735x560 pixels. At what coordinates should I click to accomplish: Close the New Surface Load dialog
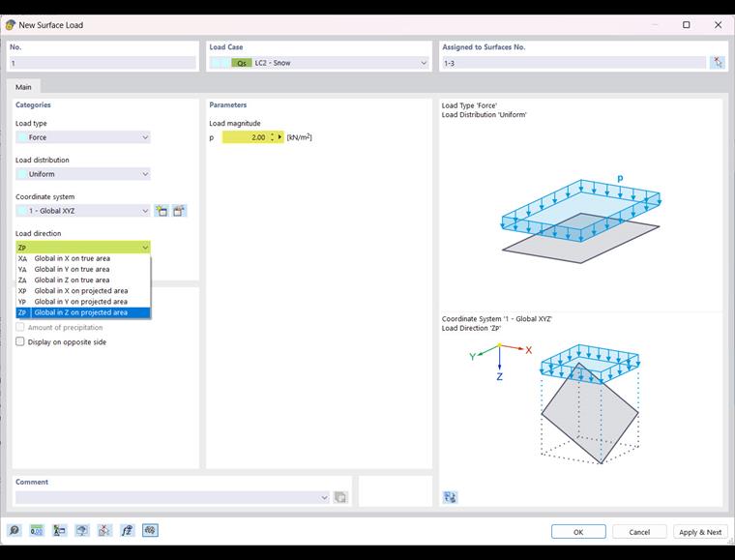[719, 25]
